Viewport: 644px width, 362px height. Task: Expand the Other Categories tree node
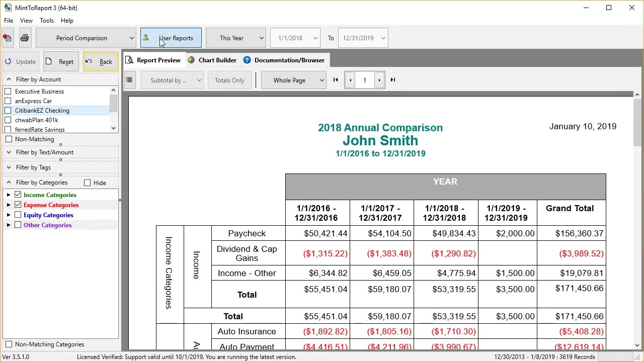coord(9,225)
